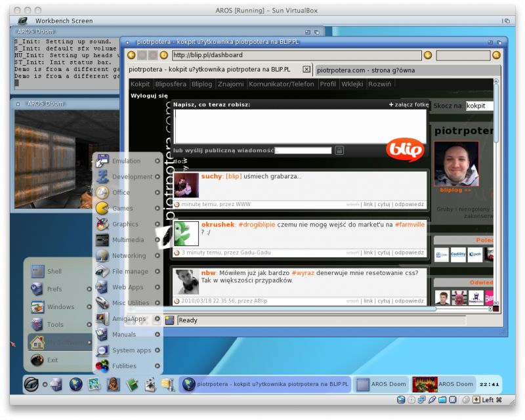This screenshot has height=420, width=525.
Task: Switch to the piotrpotera.com strona główna tab
Action: [408, 70]
